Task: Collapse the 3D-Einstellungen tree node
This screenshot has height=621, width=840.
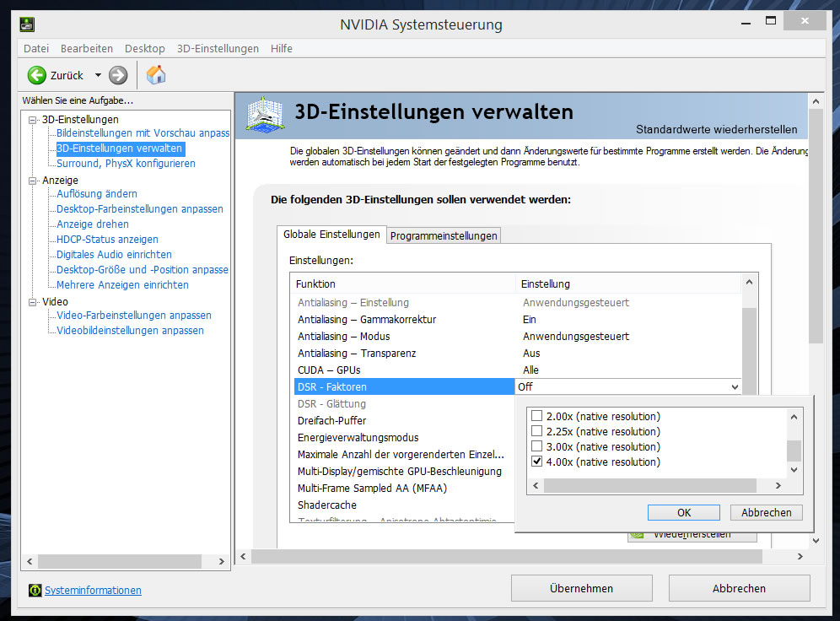Action: point(33,120)
